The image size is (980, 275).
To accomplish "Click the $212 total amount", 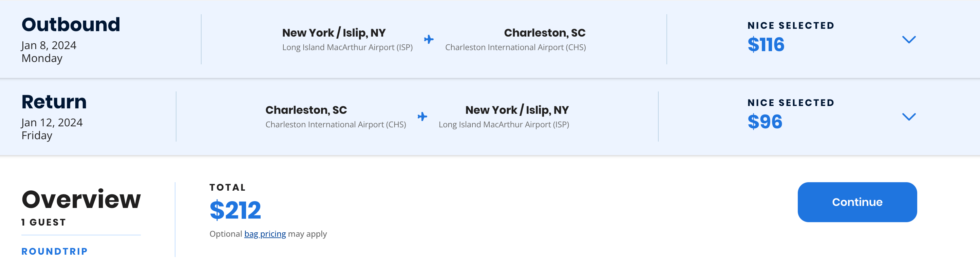I will pyautogui.click(x=235, y=210).
